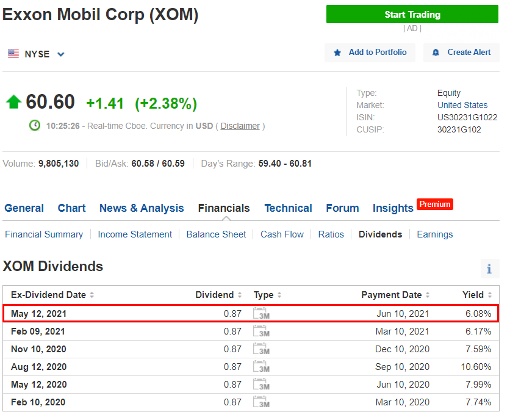Click the 3M calendar icon in Nov 10, 2020 row
The height and width of the screenshot is (420, 510).
coord(262,349)
